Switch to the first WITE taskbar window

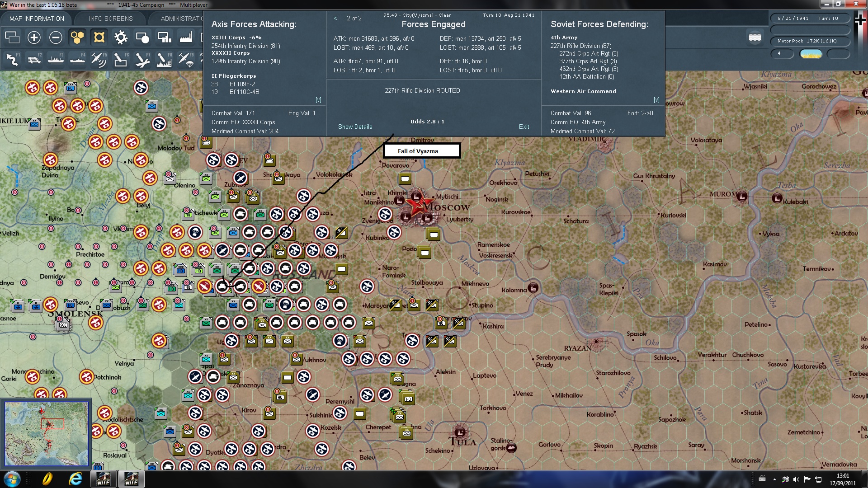click(104, 479)
